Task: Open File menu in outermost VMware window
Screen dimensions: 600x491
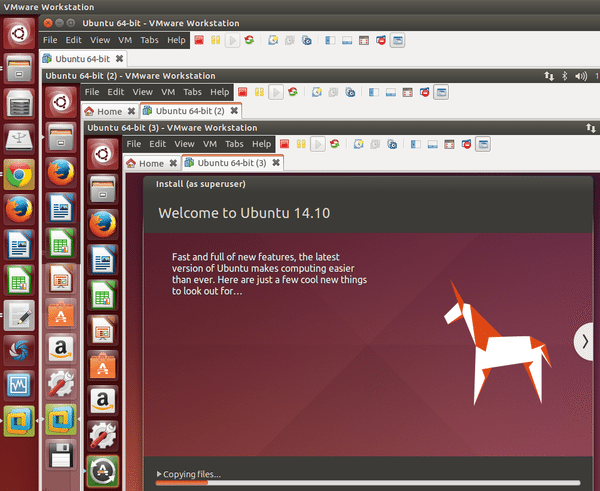Action: click(x=50, y=40)
